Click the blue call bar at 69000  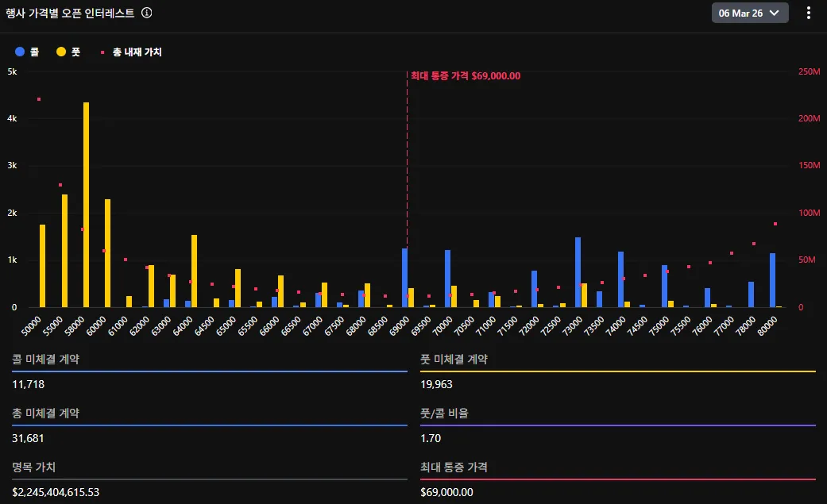pos(404,278)
